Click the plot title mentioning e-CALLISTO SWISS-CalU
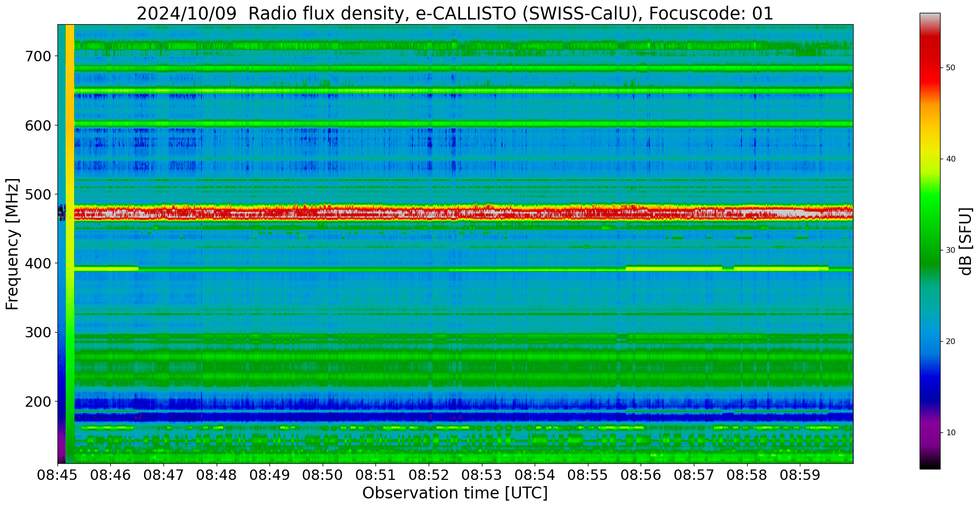This screenshot has height=507, width=980. (455, 13)
